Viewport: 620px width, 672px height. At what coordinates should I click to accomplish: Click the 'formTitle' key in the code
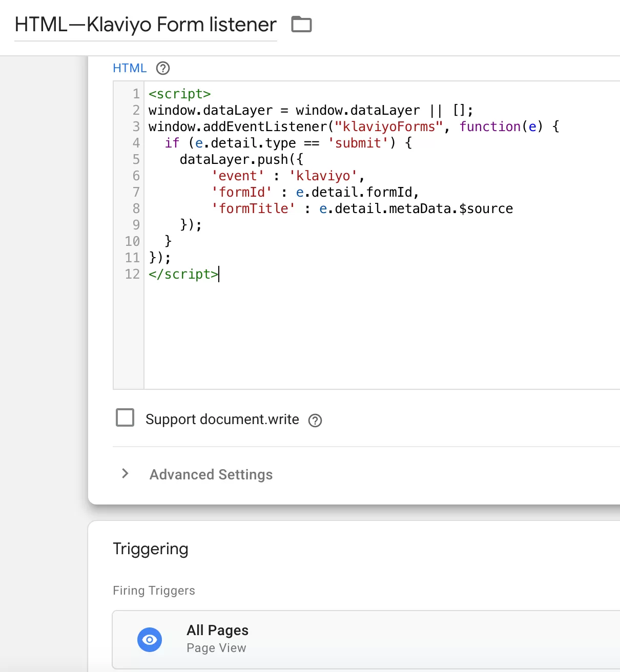pos(253,208)
